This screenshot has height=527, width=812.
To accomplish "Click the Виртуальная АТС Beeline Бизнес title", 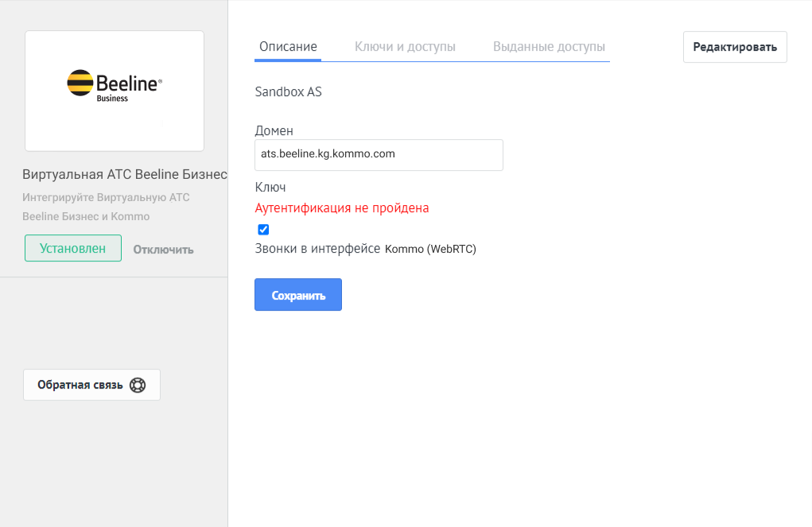I will pyautogui.click(x=124, y=174).
